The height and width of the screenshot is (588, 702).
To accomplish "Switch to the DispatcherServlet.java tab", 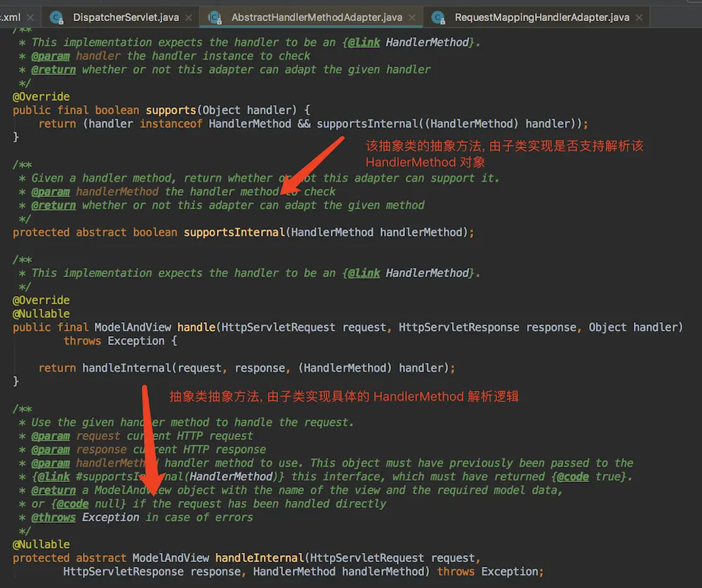I will [126, 17].
